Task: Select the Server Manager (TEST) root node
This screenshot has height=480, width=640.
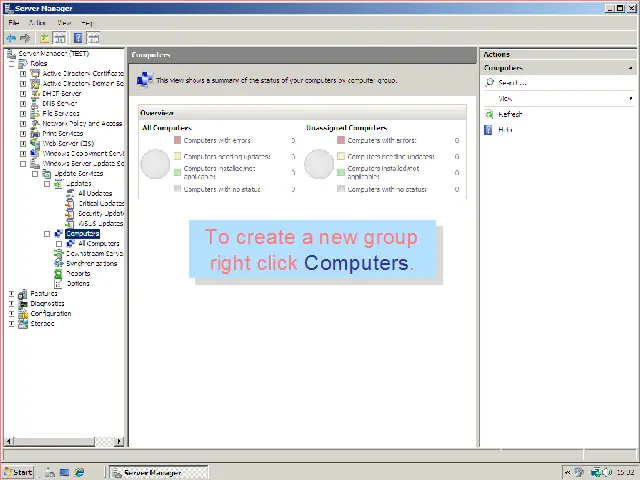Action: [53, 53]
